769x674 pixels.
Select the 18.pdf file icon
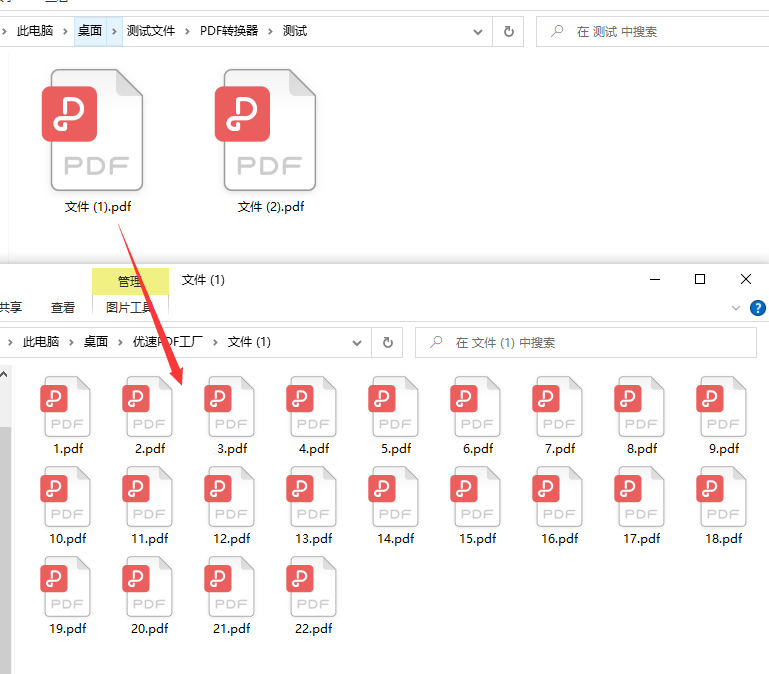(x=721, y=496)
